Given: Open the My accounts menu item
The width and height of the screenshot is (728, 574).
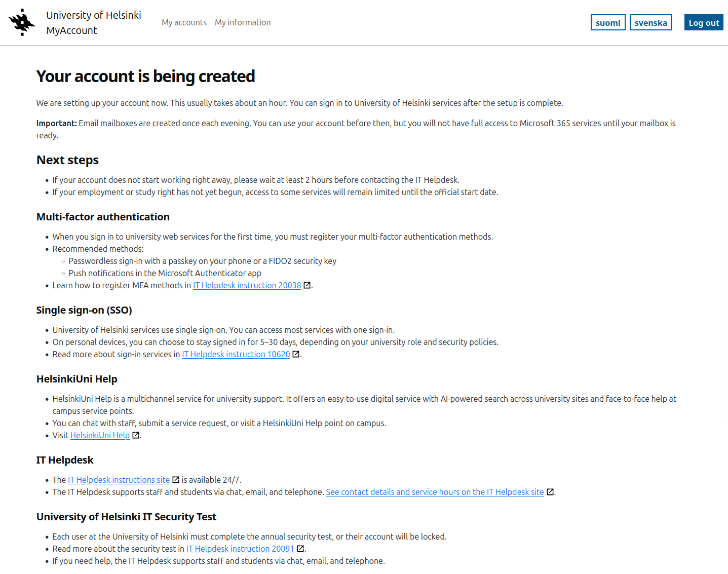Looking at the screenshot, I should (184, 22).
